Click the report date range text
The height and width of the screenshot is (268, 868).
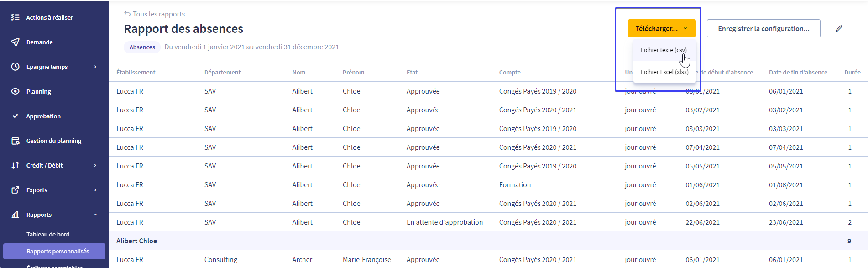click(x=252, y=47)
